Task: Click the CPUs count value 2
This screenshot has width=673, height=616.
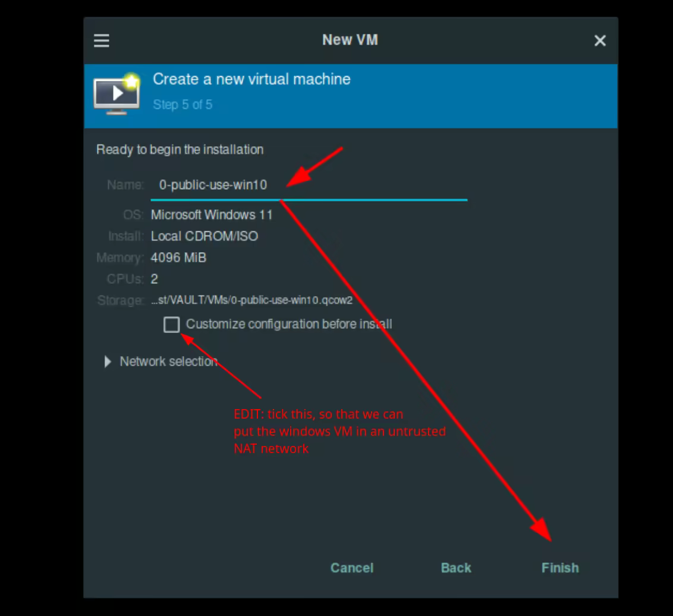Action: (x=155, y=279)
